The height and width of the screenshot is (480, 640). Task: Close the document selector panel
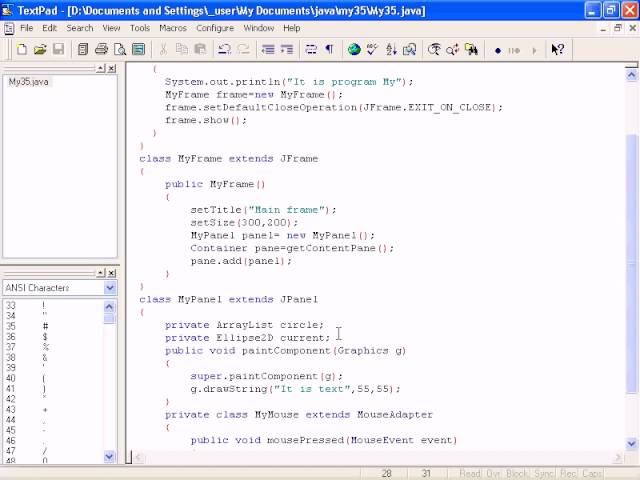tap(111, 69)
